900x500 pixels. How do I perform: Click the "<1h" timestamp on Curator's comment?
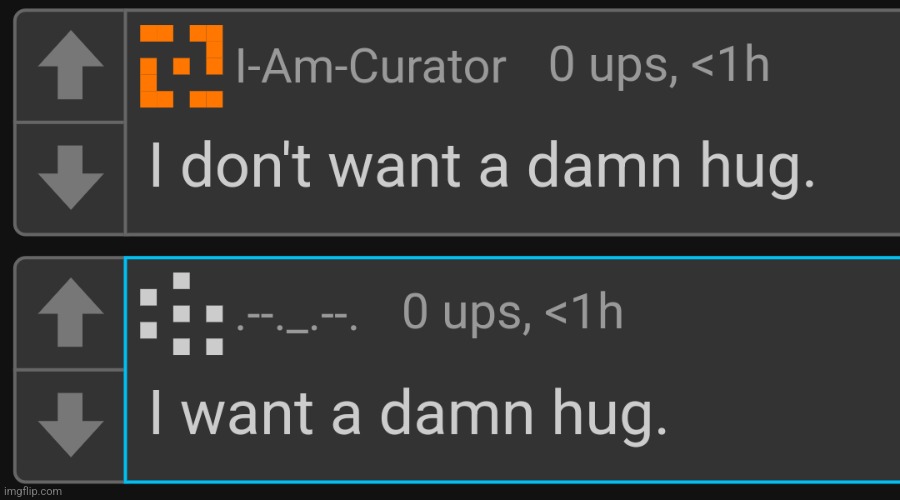(730, 65)
